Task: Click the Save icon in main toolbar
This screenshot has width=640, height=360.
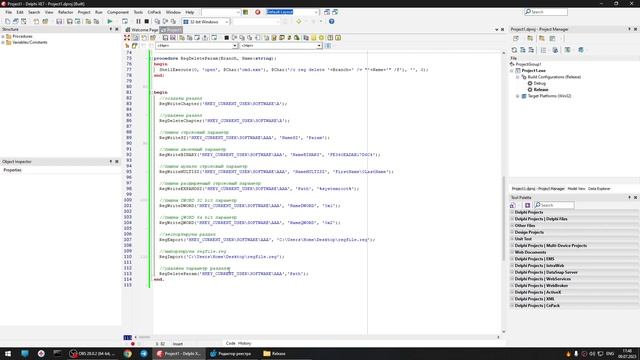Action: tap(59, 21)
